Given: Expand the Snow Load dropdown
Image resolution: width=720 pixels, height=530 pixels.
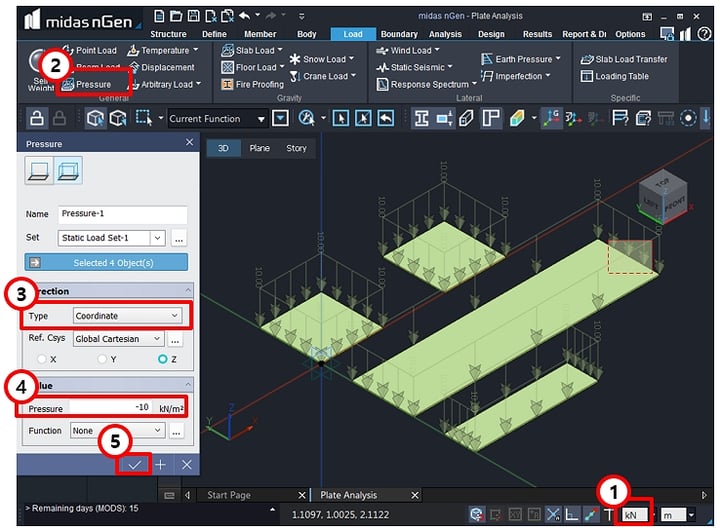Looking at the screenshot, I should 351,58.
